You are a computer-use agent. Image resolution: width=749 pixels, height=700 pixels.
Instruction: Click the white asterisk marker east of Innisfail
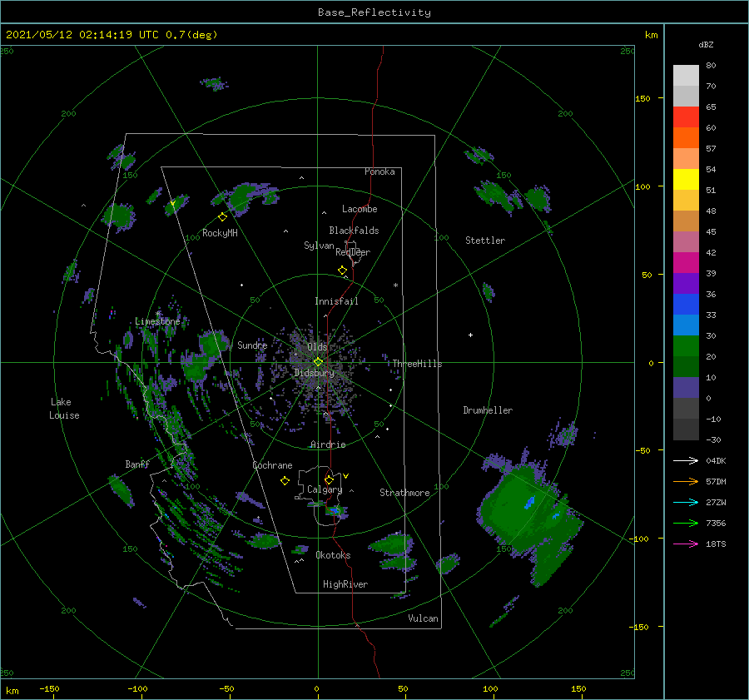click(x=395, y=285)
